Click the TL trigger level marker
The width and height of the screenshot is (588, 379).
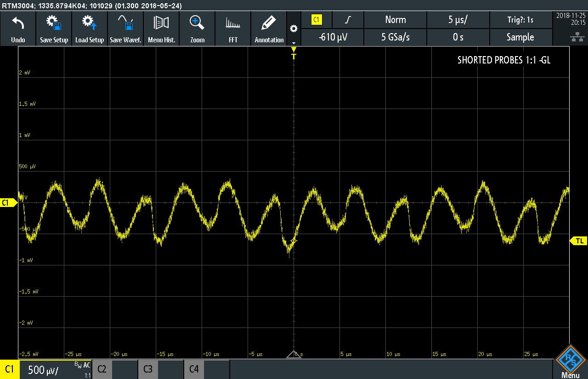click(579, 241)
